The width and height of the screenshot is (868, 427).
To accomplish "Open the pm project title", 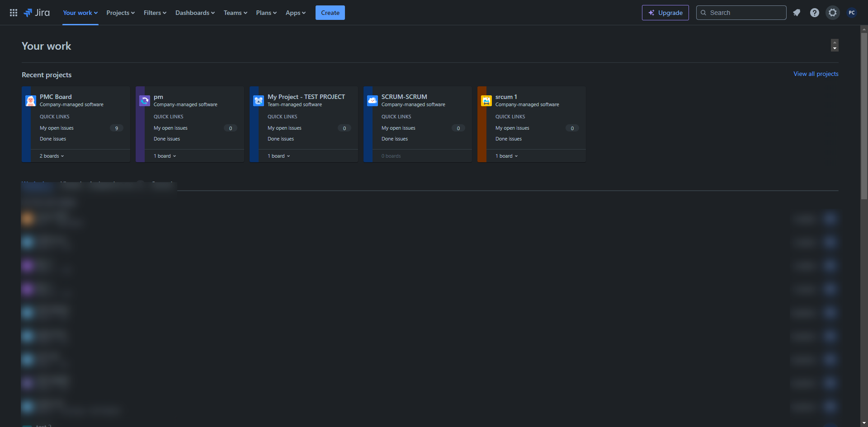I will [158, 97].
